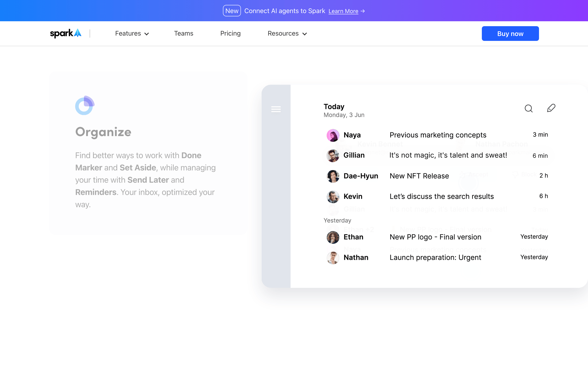
Task: Click the '6 h' timestamp on Kevin's row
Action: [x=543, y=196]
